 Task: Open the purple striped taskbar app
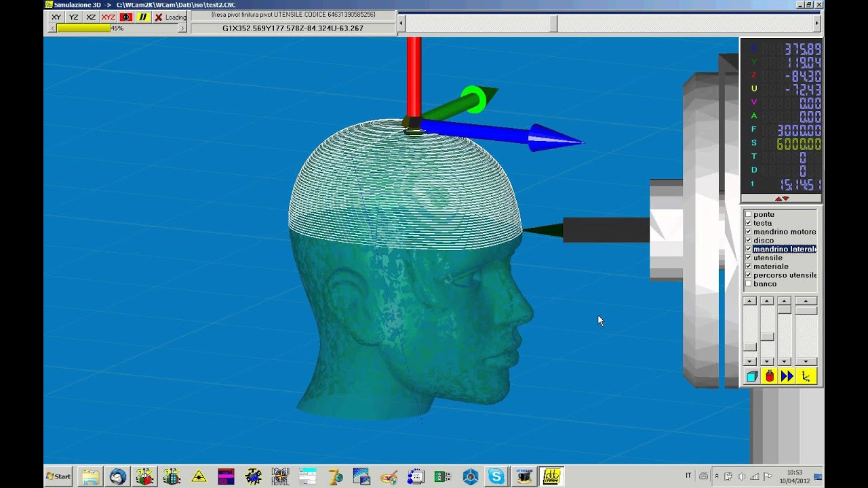(226, 476)
